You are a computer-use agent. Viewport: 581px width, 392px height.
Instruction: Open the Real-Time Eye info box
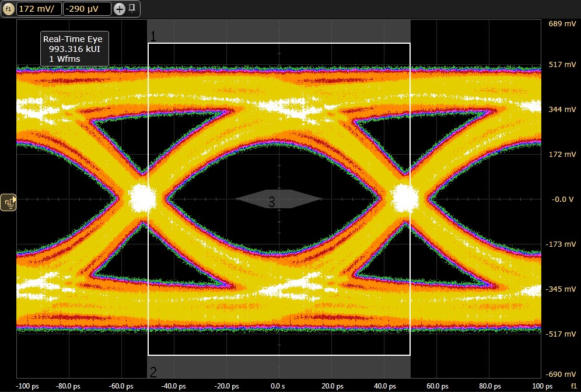coord(73,49)
